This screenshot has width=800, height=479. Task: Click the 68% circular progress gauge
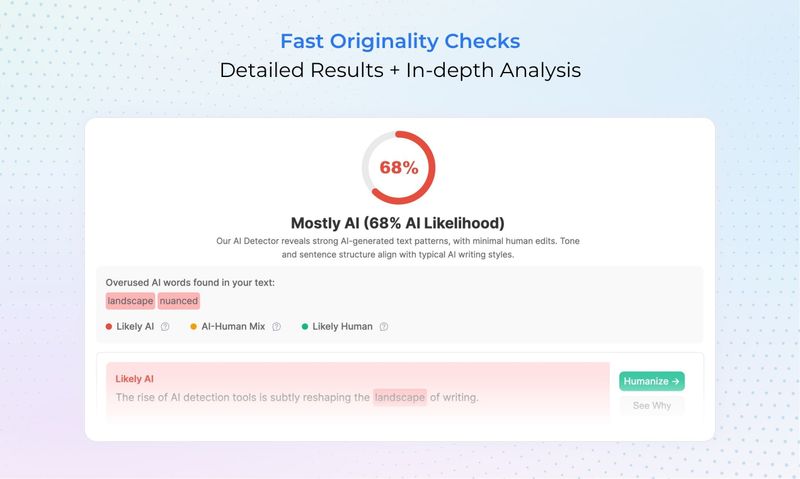coord(398,167)
